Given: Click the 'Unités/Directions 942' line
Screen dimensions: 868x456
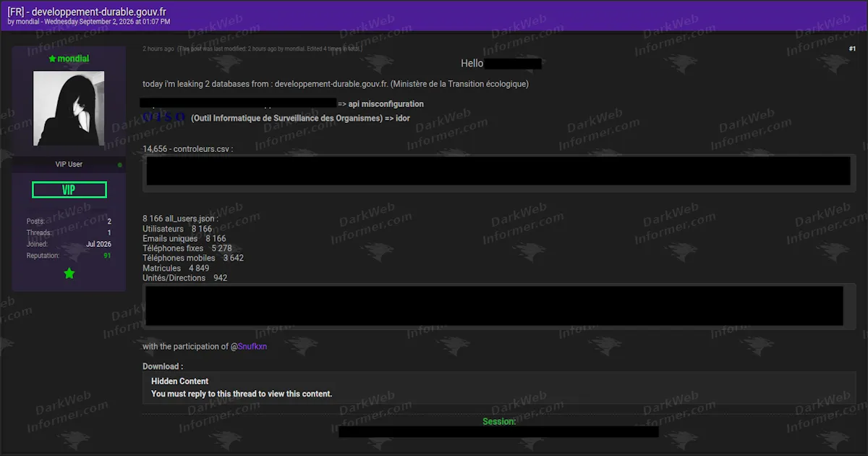Looking at the screenshot, I should point(185,278).
